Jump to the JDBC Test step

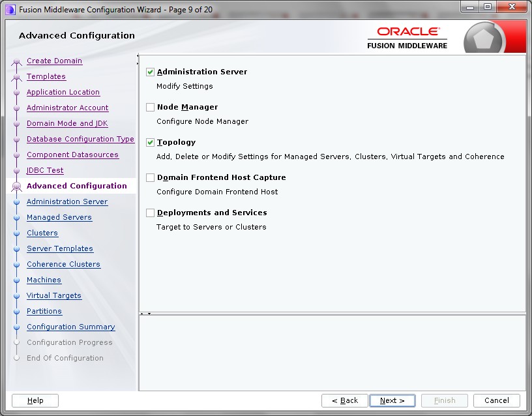45,170
